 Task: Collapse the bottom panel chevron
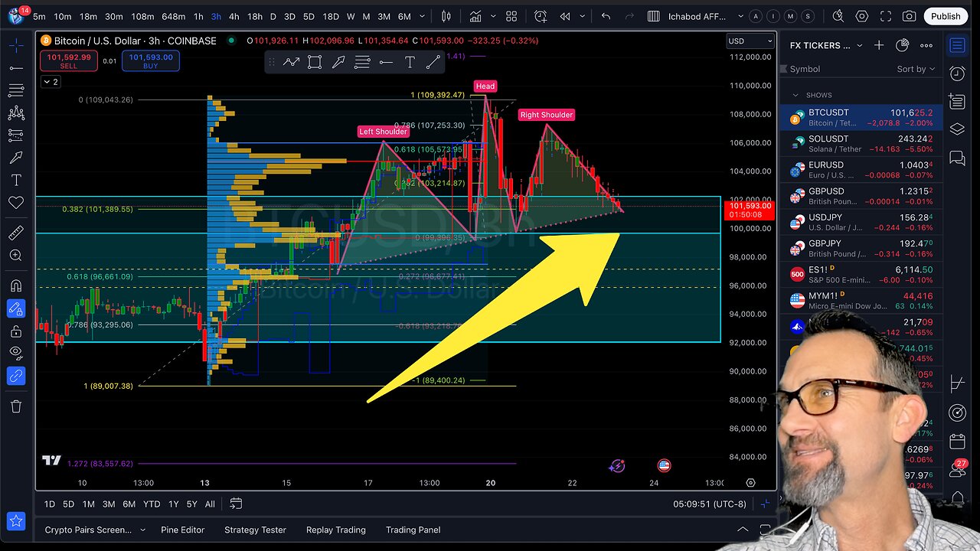click(x=743, y=530)
